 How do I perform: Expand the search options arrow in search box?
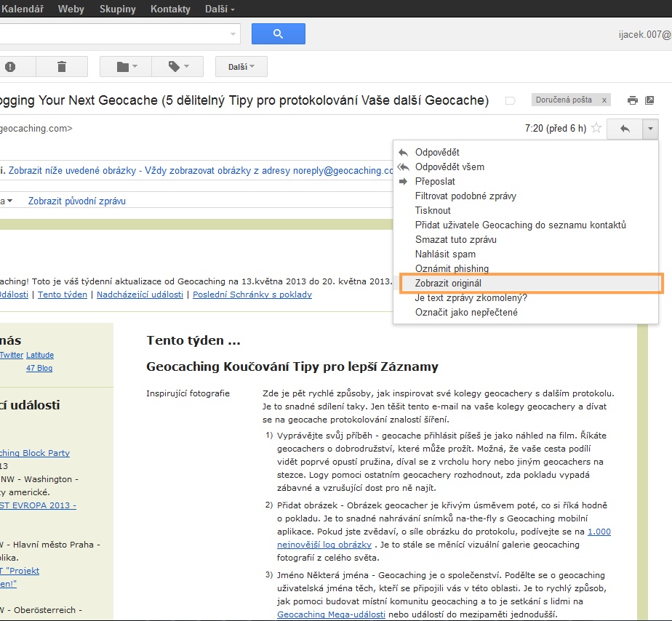(233, 33)
